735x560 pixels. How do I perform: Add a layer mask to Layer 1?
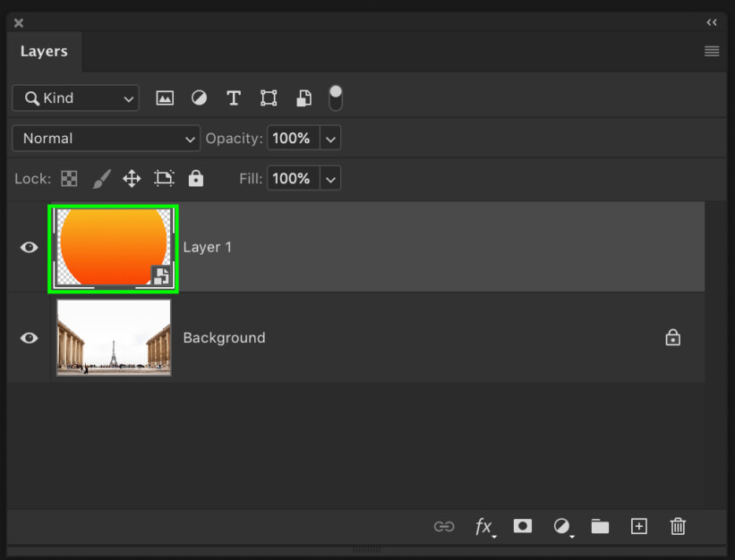click(x=523, y=527)
